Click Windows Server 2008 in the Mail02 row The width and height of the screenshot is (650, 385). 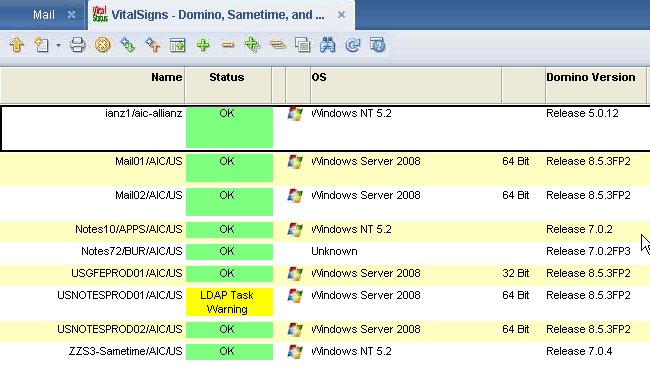point(366,195)
